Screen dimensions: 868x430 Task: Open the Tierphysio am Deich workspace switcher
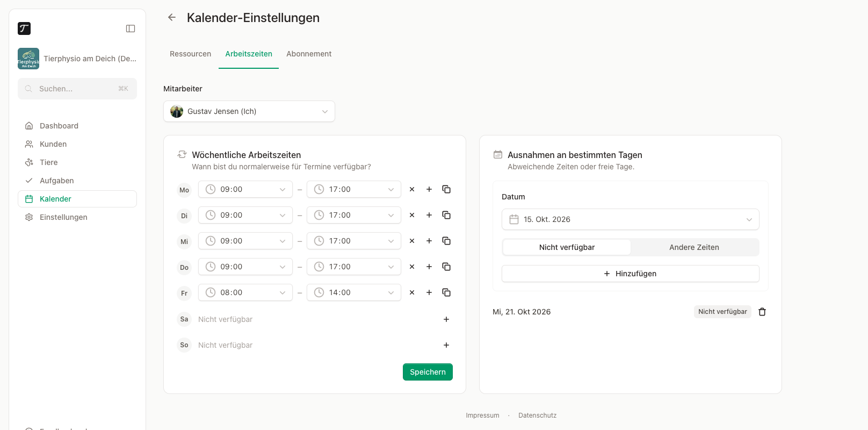[77, 59]
